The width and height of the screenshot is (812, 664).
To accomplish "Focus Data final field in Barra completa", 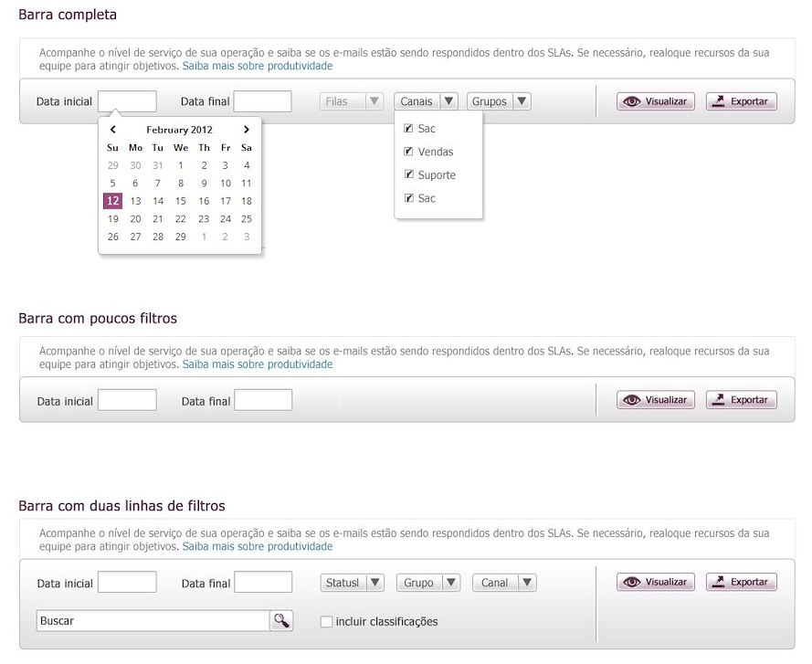I will (262, 101).
